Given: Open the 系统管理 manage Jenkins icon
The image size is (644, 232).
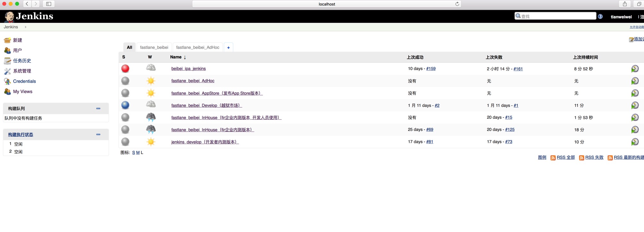Looking at the screenshot, I should tap(7, 71).
